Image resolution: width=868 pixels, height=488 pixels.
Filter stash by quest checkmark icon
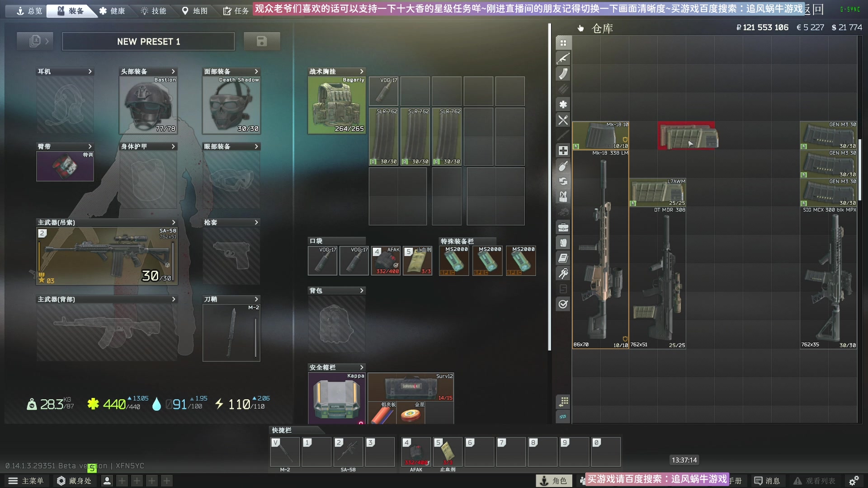(563, 304)
